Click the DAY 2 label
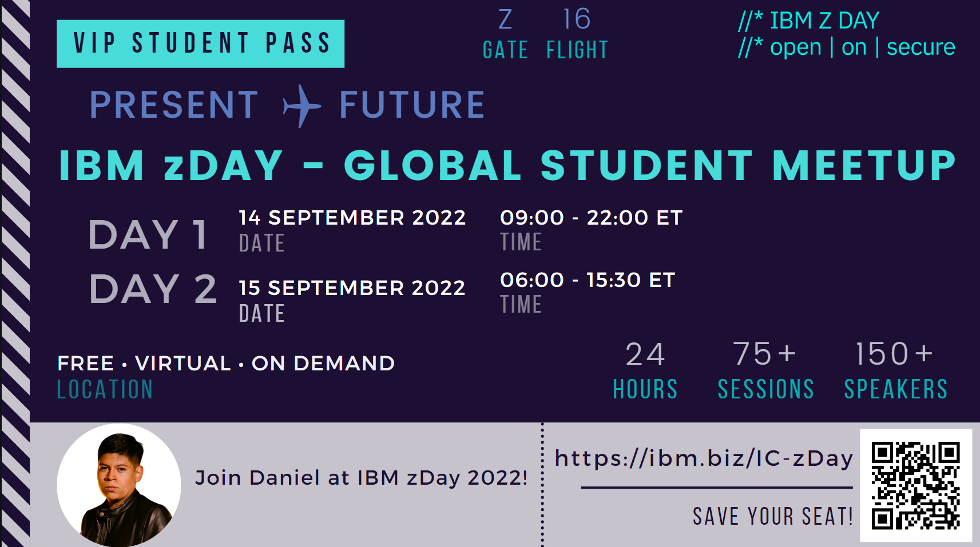This screenshot has width=980, height=547. pyautogui.click(x=153, y=289)
